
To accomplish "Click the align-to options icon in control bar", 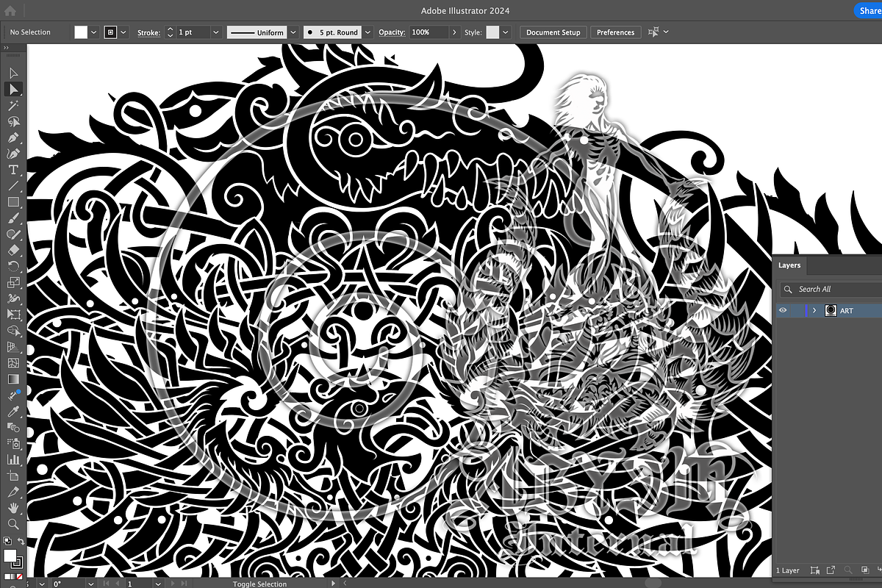I will [653, 32].
